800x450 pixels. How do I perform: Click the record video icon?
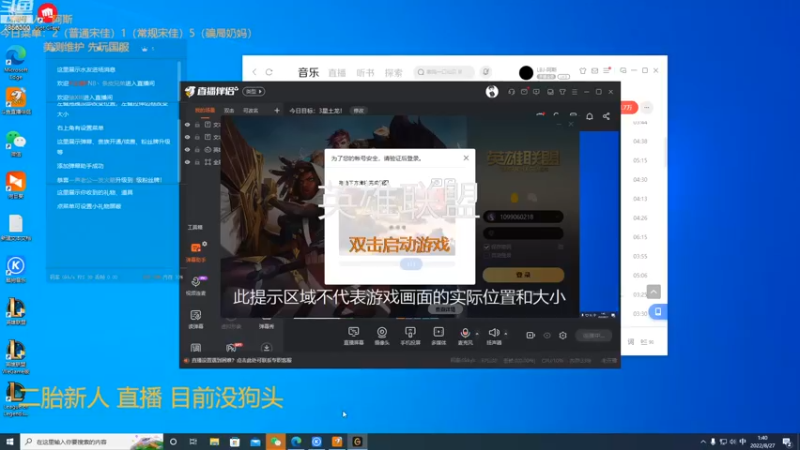point(531,335)
